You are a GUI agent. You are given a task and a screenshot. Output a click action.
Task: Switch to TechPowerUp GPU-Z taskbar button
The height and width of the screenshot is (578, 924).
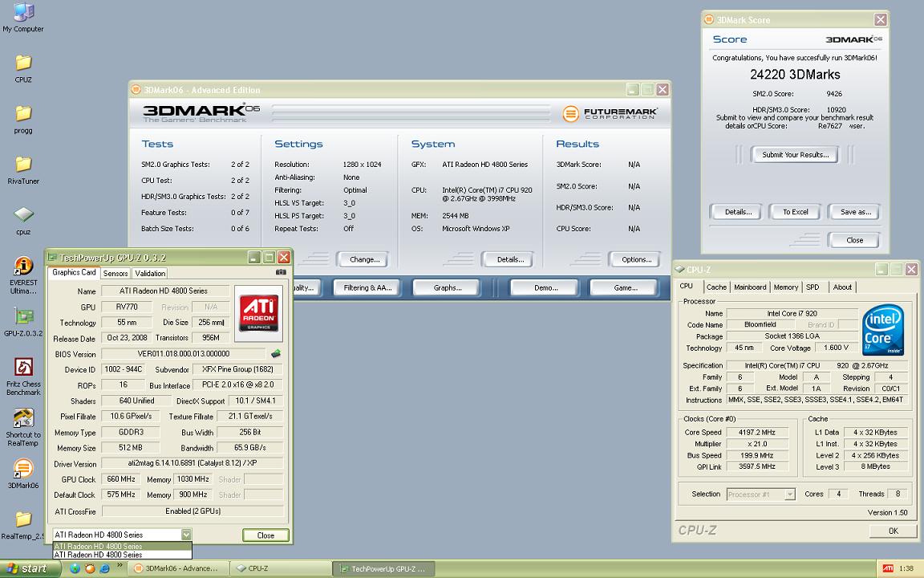point(383,568)
